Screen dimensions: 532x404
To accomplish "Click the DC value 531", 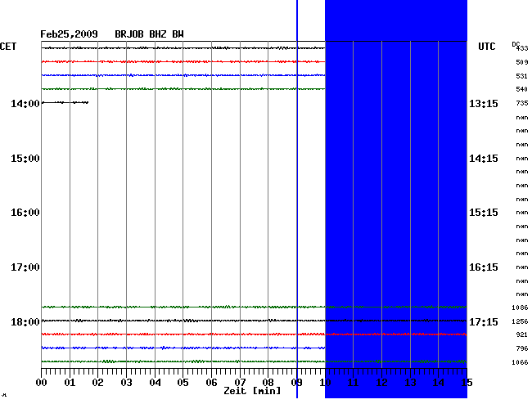I will (x=522, y=76).
